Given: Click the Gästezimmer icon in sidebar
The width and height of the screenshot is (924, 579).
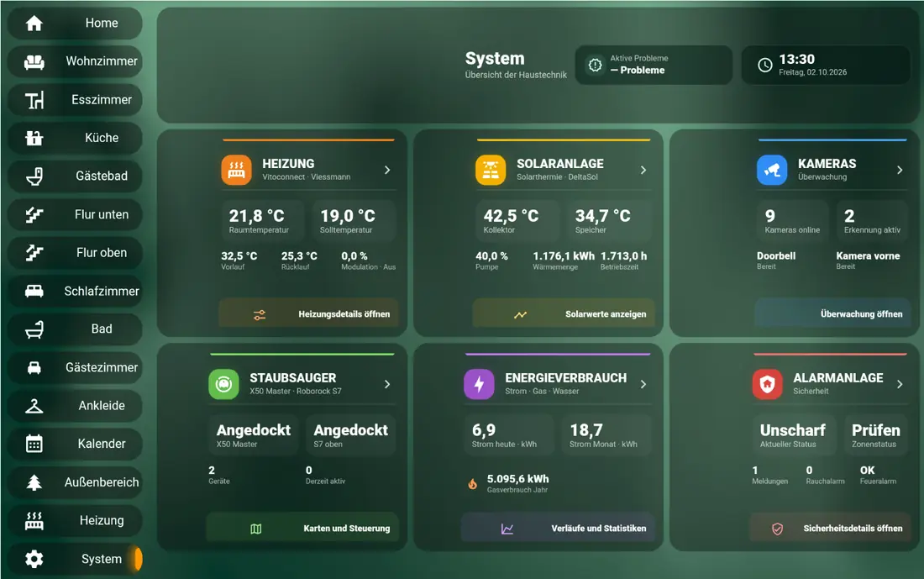Looking at the screenshot, I should tap(34, 367).
